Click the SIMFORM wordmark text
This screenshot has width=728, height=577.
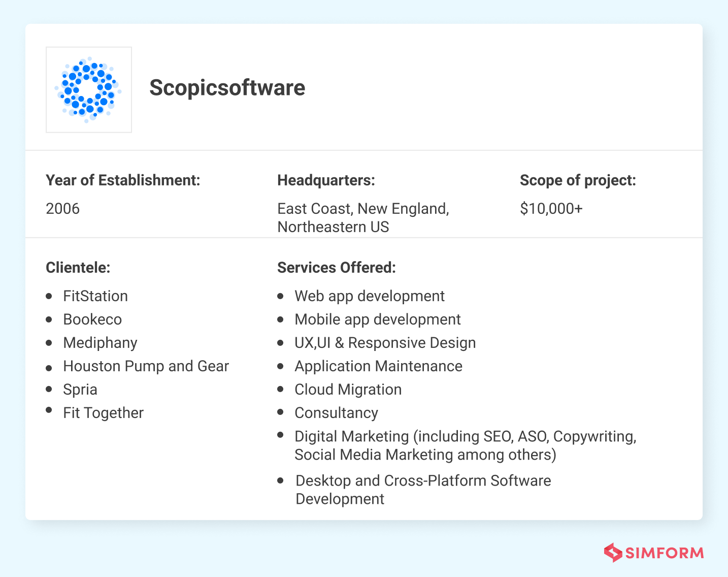[x=665, y=553]
